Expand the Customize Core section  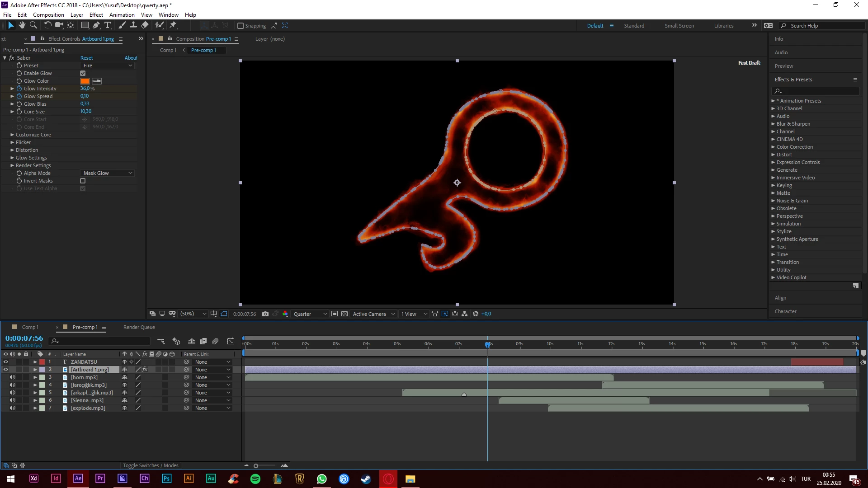[x=12, y=135]
